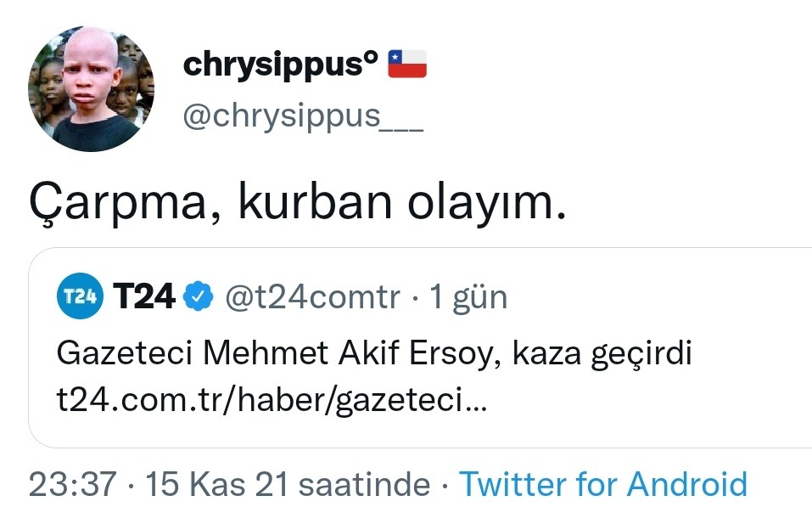Image resolution: width=812 pixels, height=524 pixels.
Task: Click T24's blue verified badge
Action: coord(198,296)
